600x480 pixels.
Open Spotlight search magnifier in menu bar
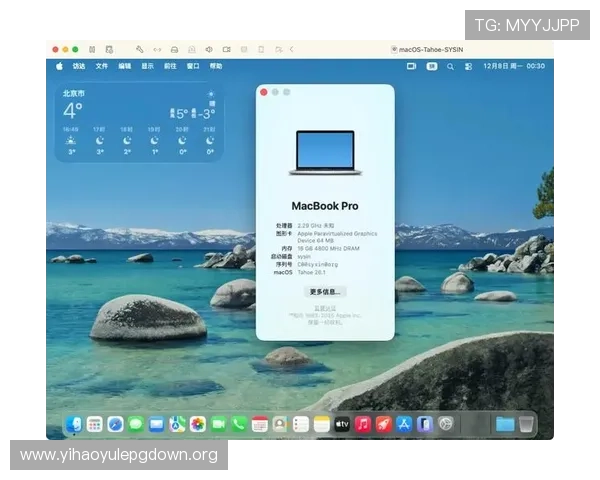450,67
